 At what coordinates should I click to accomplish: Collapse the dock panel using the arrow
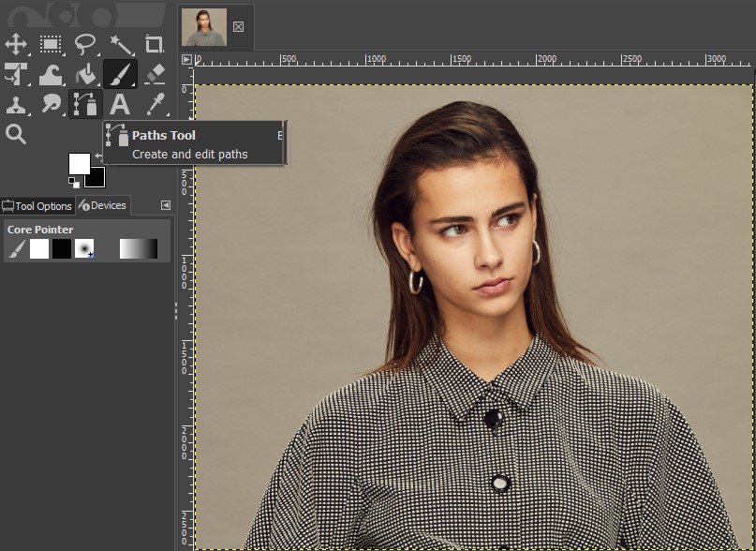tap(165, 206)
